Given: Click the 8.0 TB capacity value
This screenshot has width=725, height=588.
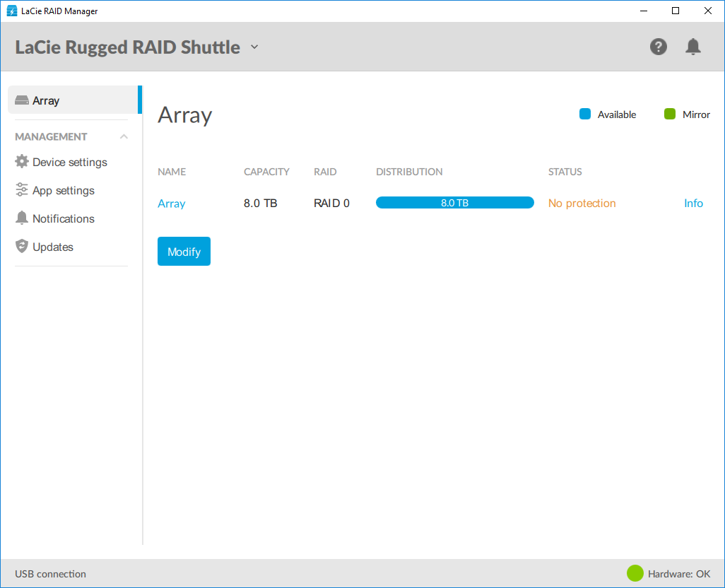Looking at the screenshot, I should (260, 203).
